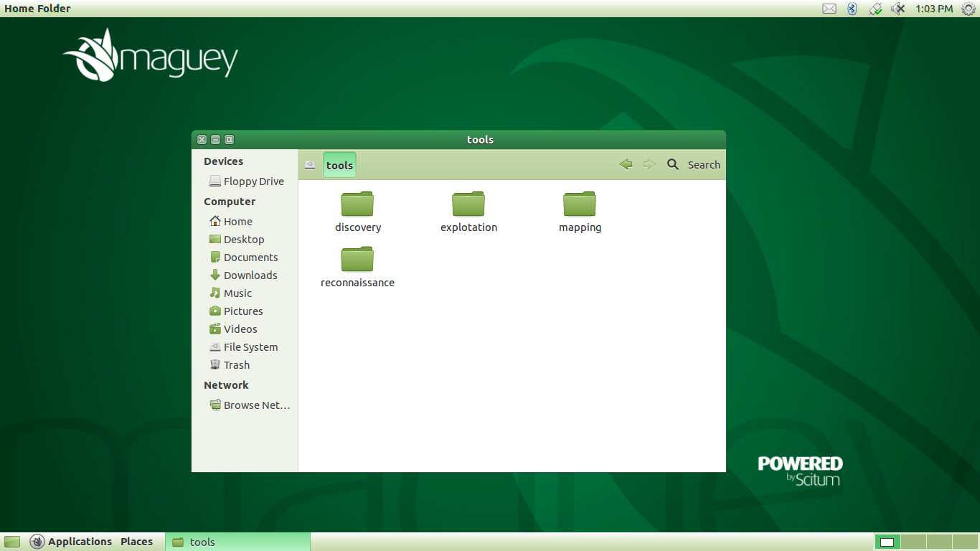Open Downloads in the sidebar
The image size is (980, 551).
(x=245, y=275)
